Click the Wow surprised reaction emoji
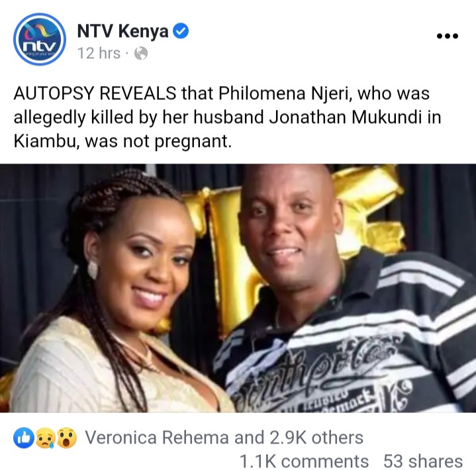Viewport: 476px width, 470px height. 67,438
